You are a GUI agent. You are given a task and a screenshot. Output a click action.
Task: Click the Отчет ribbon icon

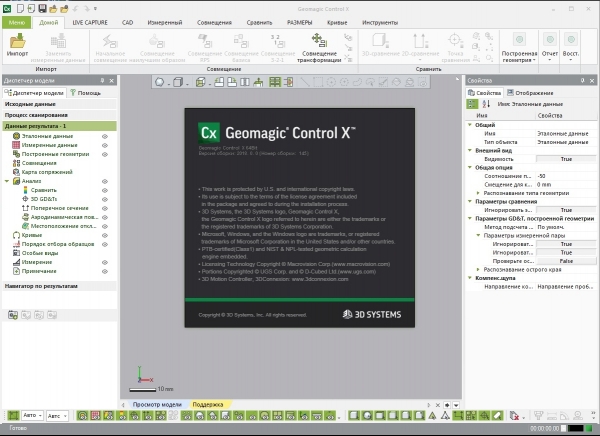(550, 39)
